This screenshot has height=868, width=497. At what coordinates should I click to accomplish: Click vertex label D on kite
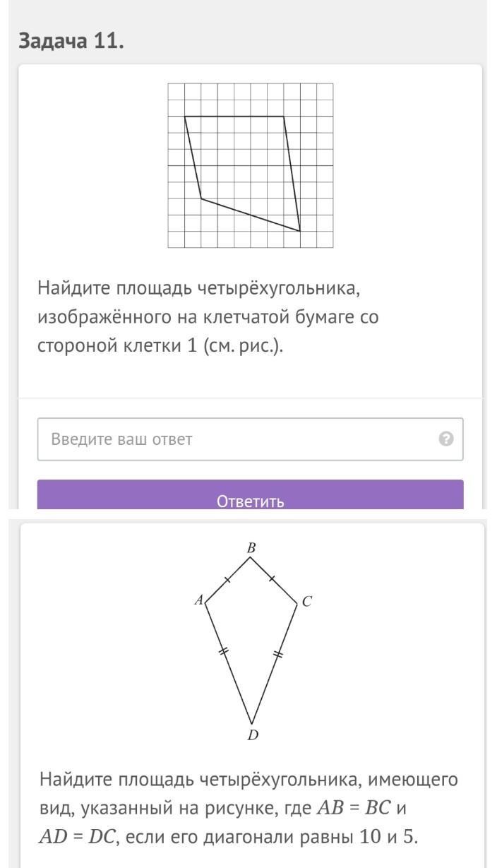[253, 736]
